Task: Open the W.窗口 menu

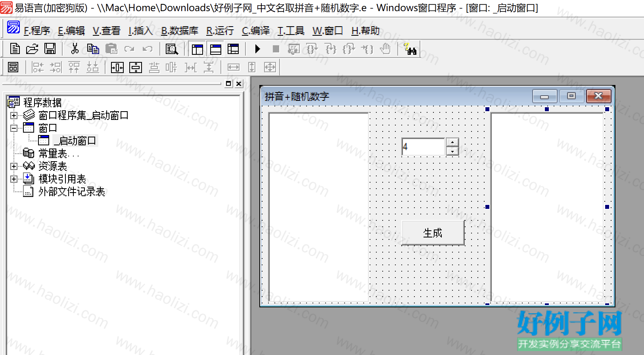Action: pyautogui.click(x=328, y=31)
